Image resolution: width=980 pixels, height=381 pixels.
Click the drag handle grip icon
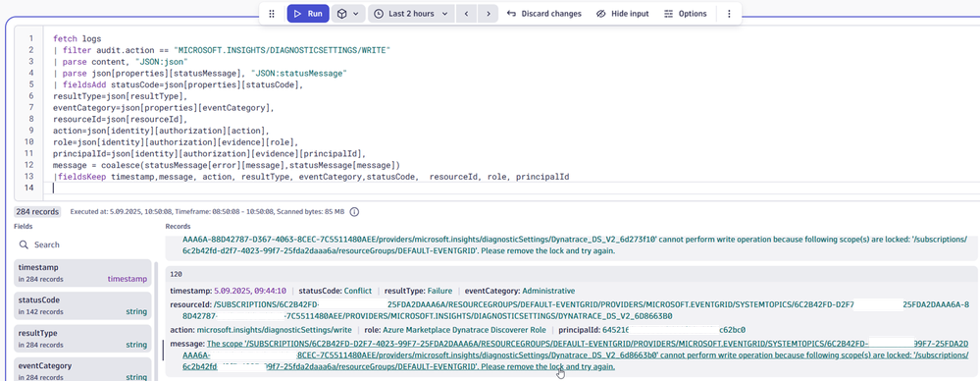click(x=272, y=14)
